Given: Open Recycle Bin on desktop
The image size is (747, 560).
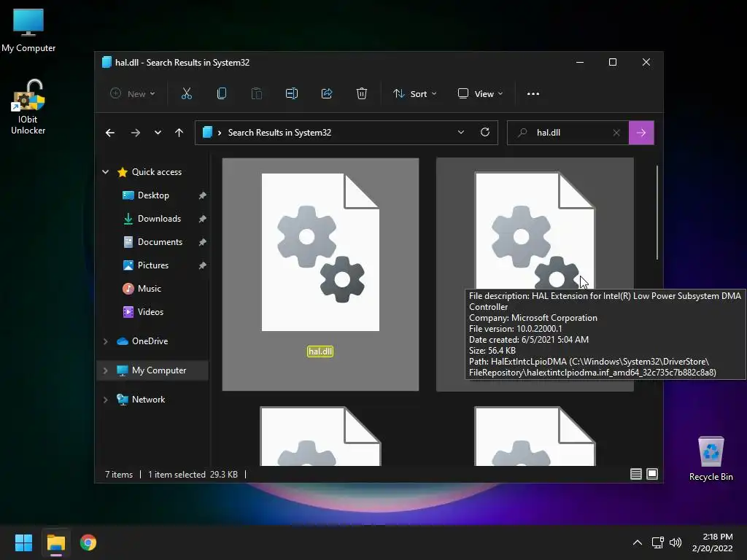Looking at the screenshot, I should tap(711, 459).
